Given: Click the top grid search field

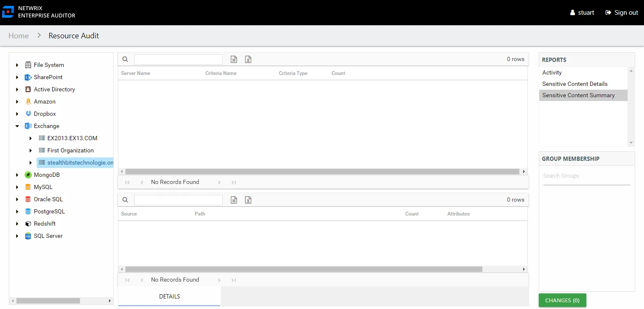Looking at the screenshot, I should 178,59.
